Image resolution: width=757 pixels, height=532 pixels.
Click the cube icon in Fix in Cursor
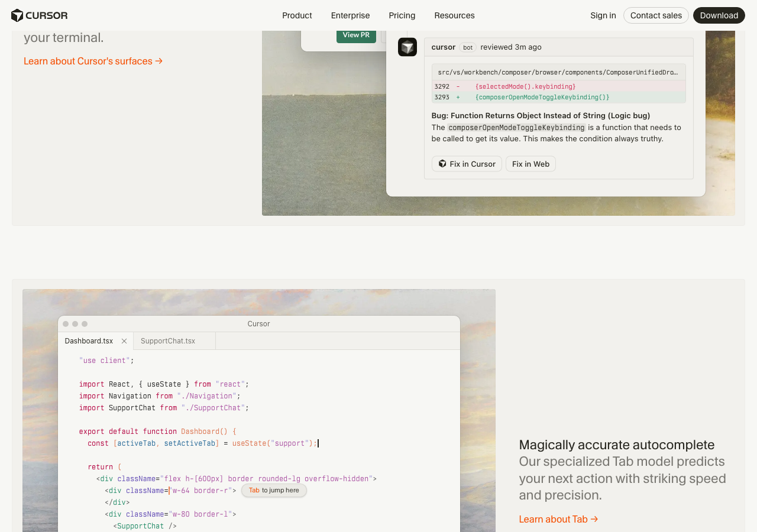(x=442, y=164)
